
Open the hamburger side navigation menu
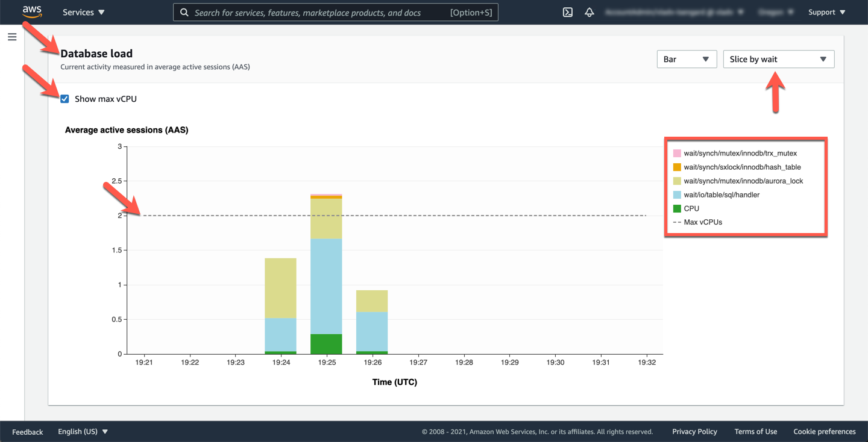point(12,37)
